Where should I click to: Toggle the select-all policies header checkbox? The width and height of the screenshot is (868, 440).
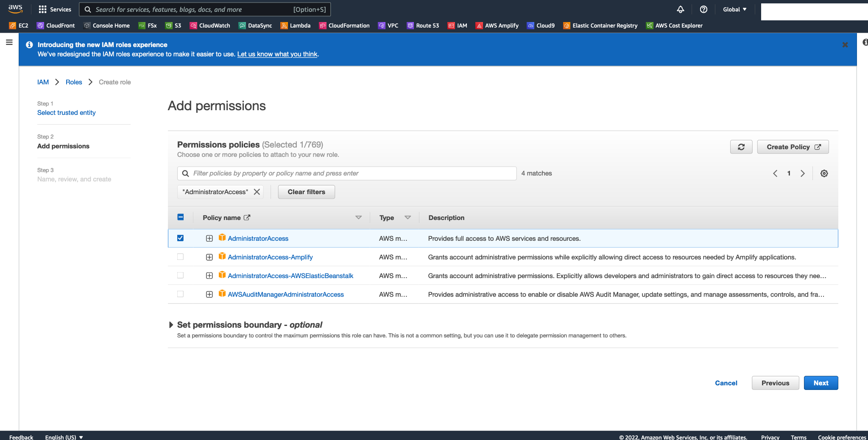coord(181,217)
